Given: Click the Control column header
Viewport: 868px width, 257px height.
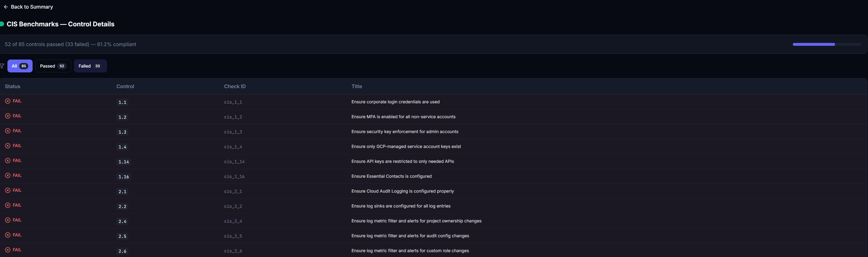Looking at the screenshot, I should pos(125,86).
